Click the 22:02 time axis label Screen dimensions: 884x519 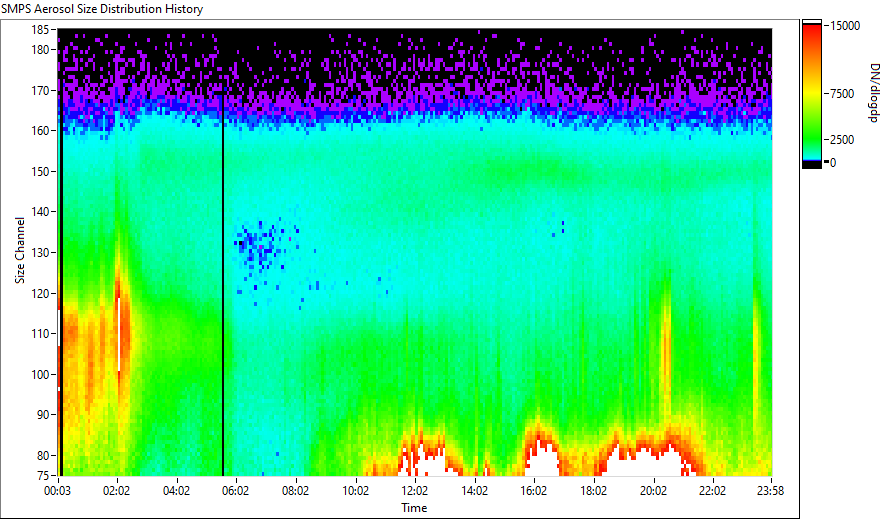coord(712,491)
